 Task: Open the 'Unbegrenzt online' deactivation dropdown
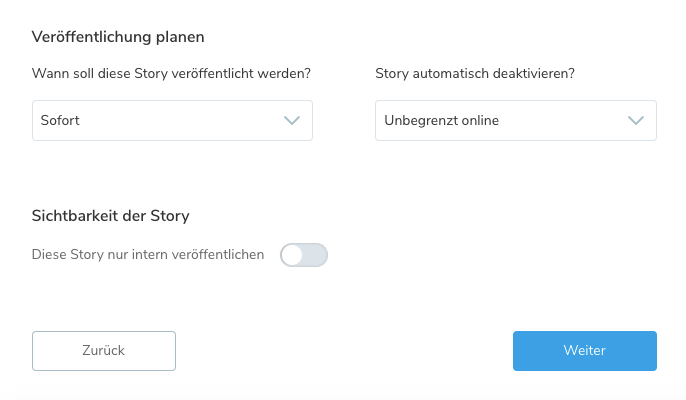click(x=515, y=120)
